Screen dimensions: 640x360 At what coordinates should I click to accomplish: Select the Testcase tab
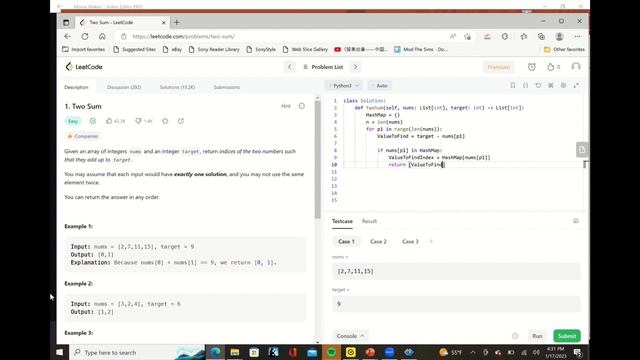(342, 221)
